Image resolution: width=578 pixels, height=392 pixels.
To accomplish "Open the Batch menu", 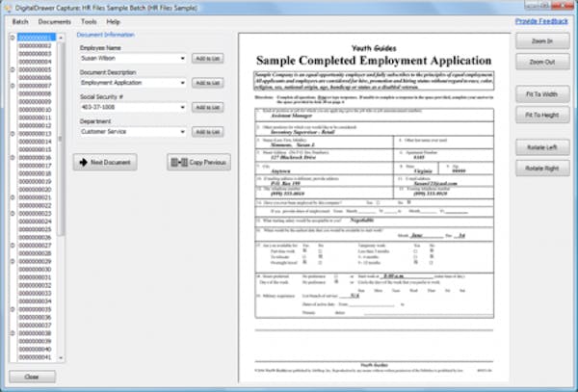I will pyautogui.click(x=20, y=22).
